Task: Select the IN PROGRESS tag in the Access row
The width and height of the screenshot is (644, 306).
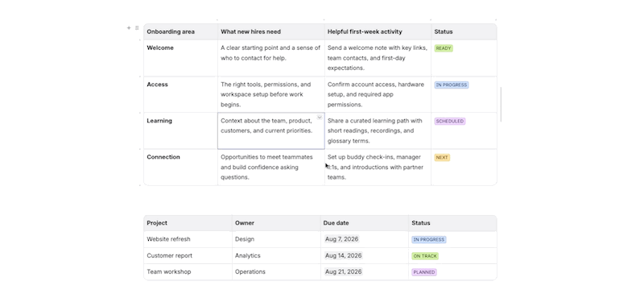Action: pyautogui.click(x=452, y=85)
